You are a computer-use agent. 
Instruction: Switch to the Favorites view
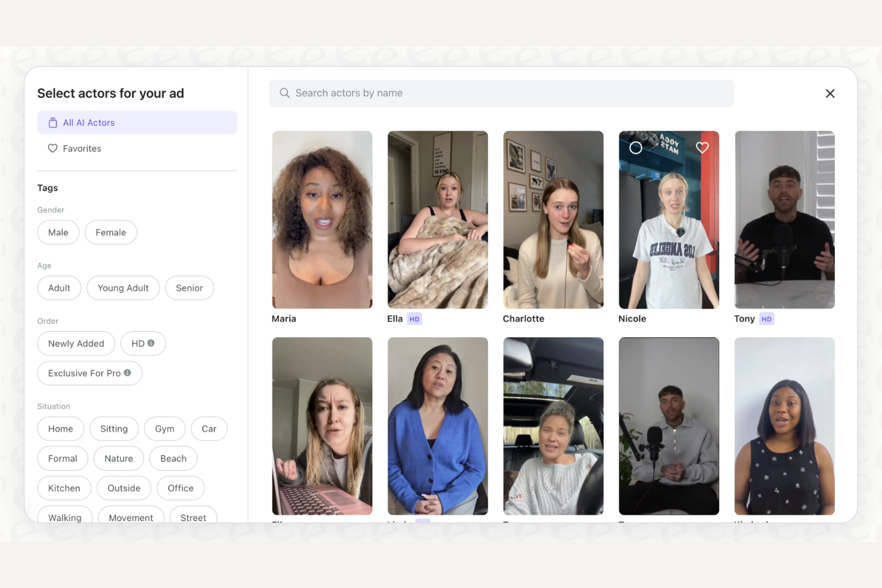click(82, 148)
